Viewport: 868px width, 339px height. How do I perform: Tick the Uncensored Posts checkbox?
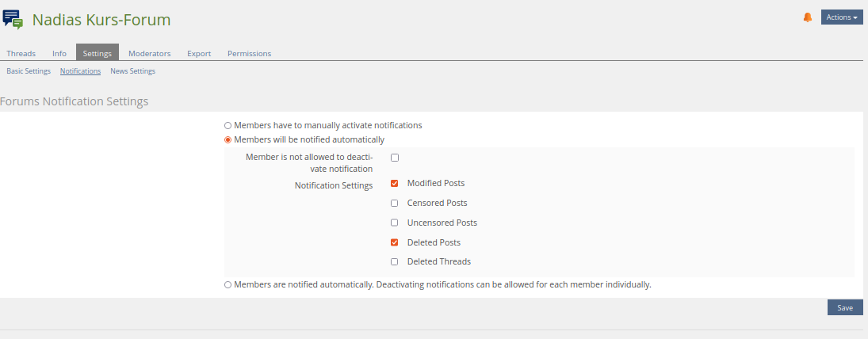tap(395, 223)
